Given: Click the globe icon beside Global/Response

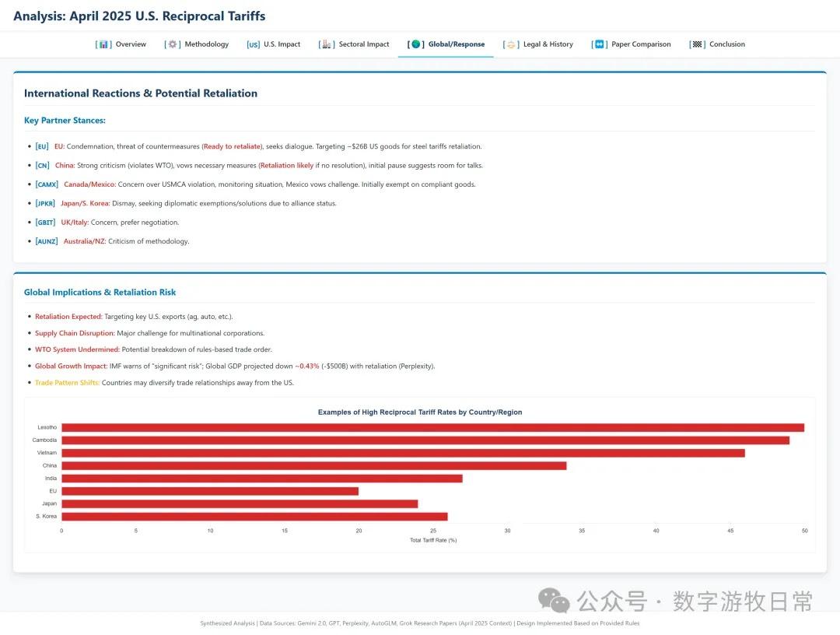Looking at the screenshot, I should tap(416, 44).
